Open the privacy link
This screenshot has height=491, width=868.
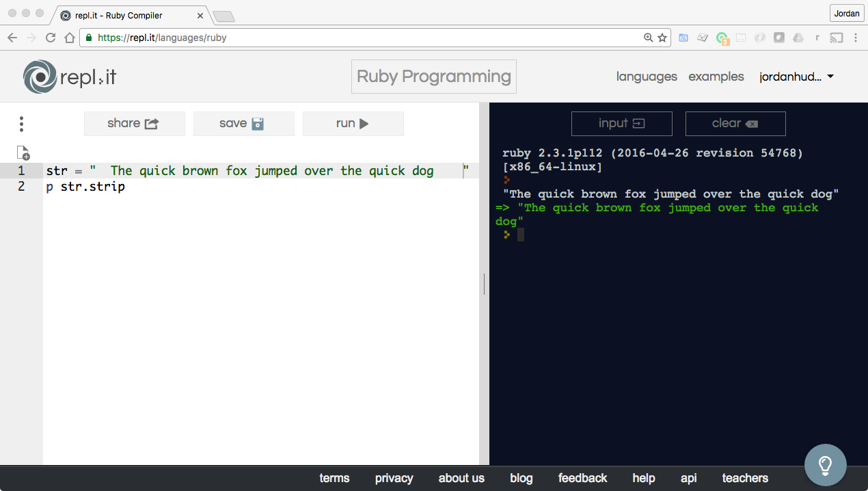[x=394, y=478]
